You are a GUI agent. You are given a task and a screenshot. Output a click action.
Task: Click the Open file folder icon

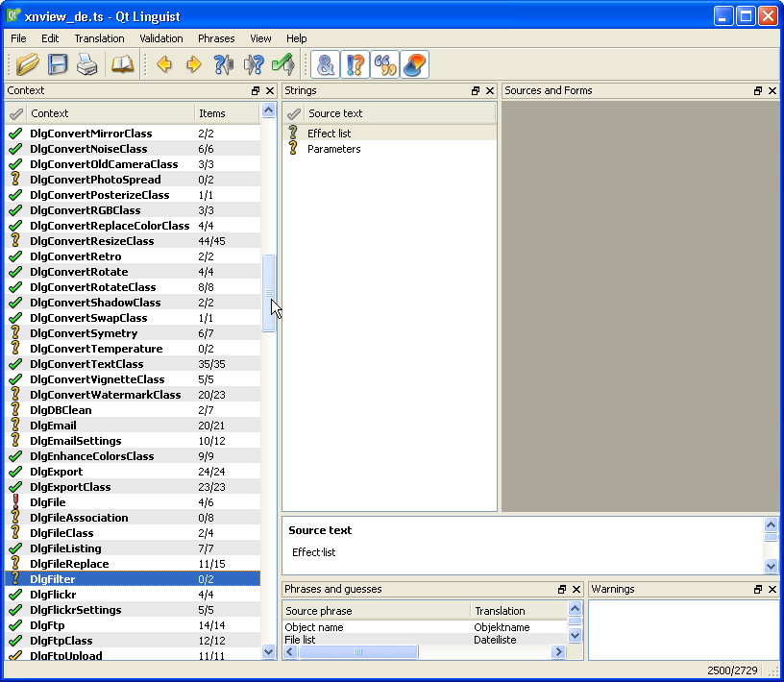[x=28, y=64]
